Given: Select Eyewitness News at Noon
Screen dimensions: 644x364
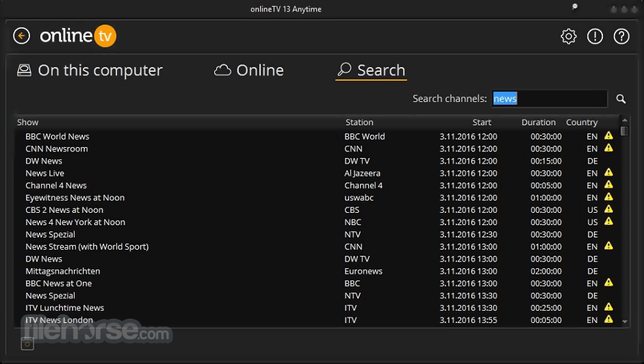Looking at the screenshot, I should [x=75, y=198].
